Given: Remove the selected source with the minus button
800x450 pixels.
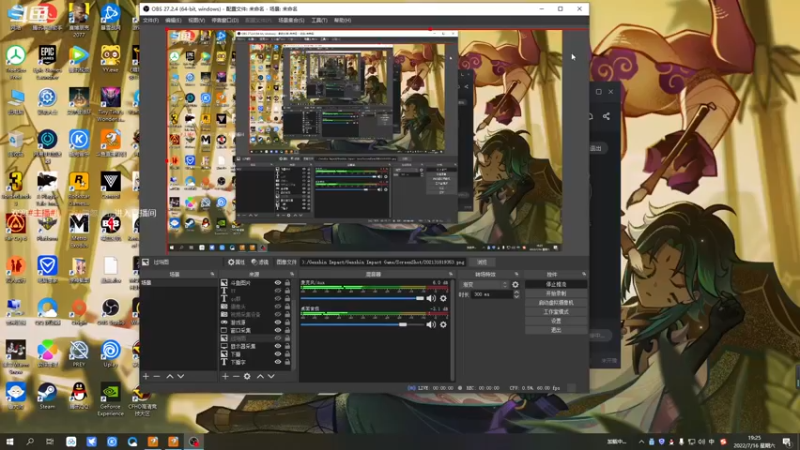Looking at the screenshot, I should 236,377.
